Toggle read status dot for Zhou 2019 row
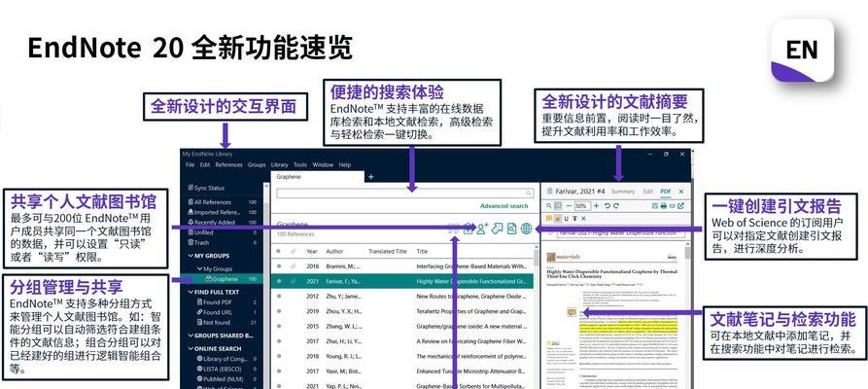Image resolution: width=868 pixels, height=389 pixels. 279,311
